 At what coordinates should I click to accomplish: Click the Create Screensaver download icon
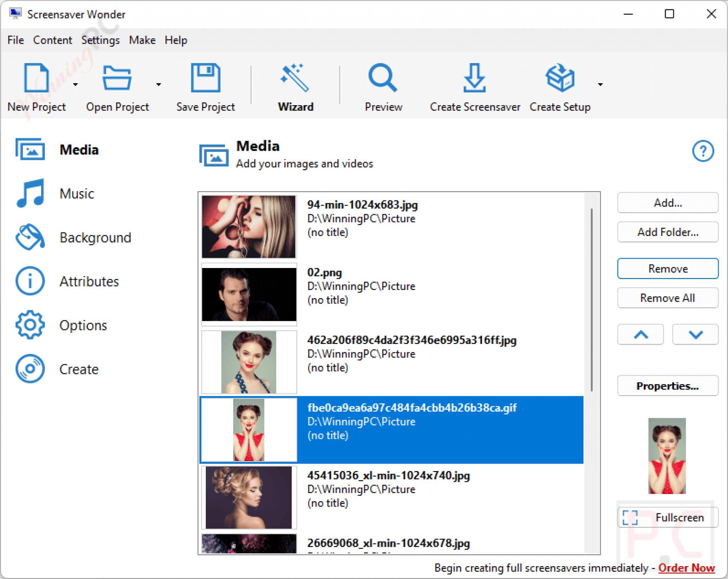pos(475,77)
